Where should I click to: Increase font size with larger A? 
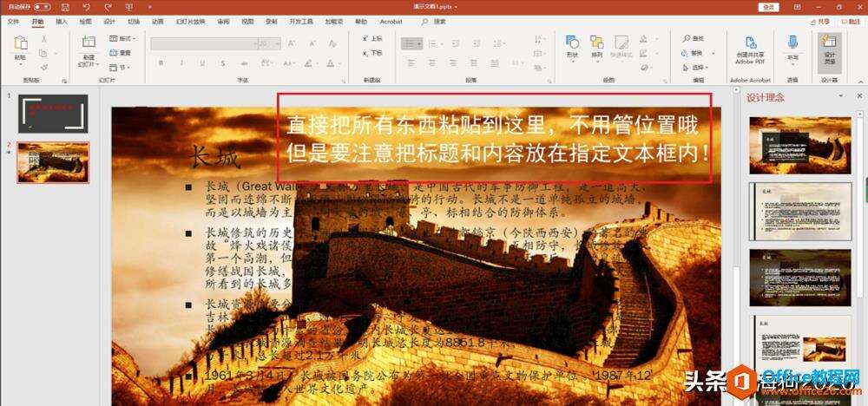click(291, 43)
